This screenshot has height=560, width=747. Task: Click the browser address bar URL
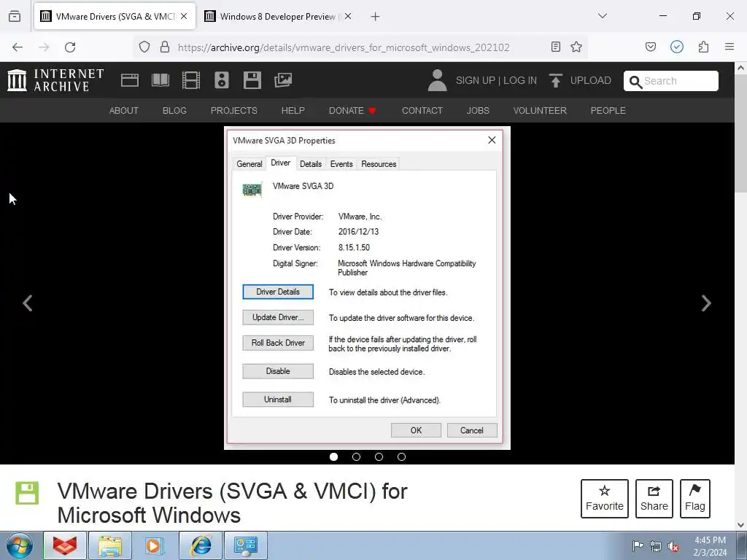click(x=344, y=47)
